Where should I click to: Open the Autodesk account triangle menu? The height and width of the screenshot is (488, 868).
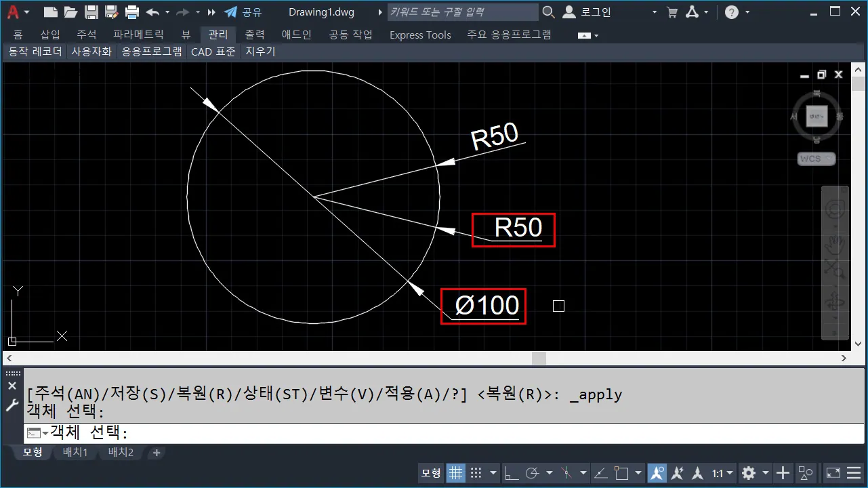(693, 12)
